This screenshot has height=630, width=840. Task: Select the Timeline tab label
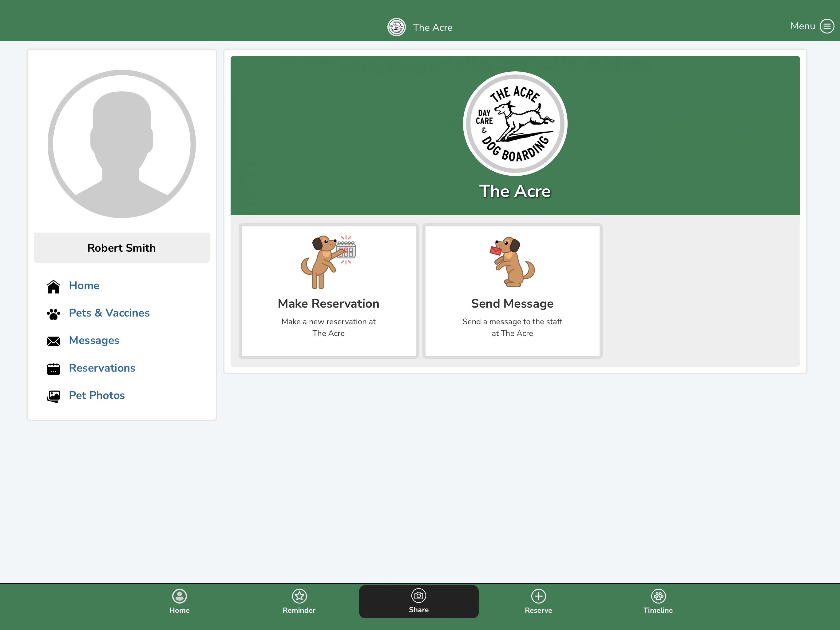pos(658,610)
